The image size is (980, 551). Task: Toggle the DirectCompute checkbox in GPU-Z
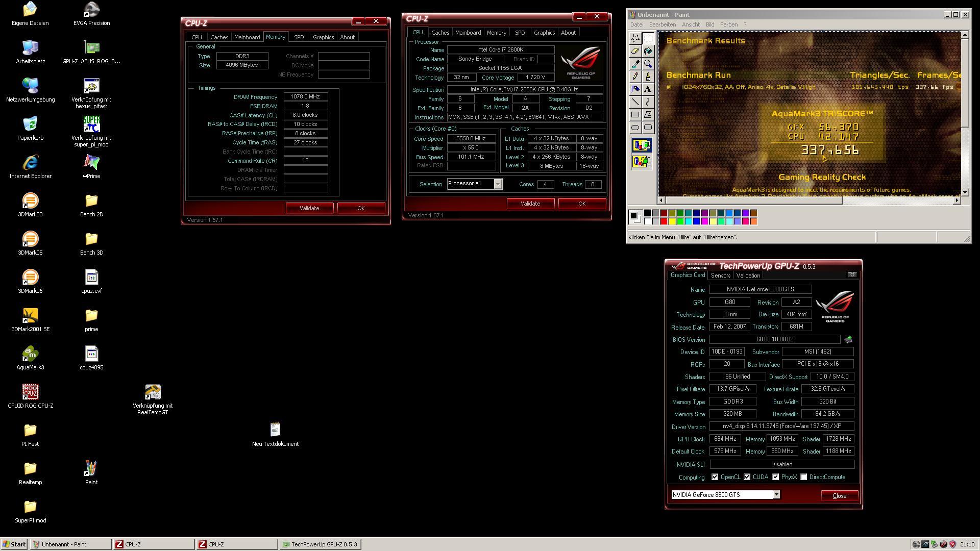pos(803,477)
